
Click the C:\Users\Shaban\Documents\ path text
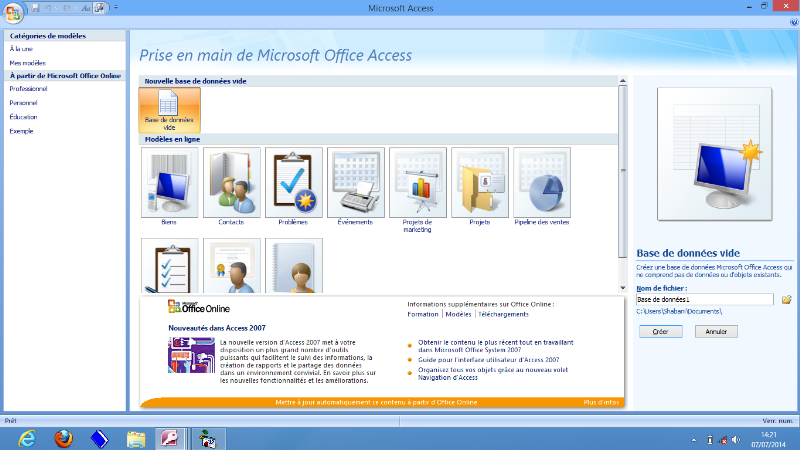point(679,311)
